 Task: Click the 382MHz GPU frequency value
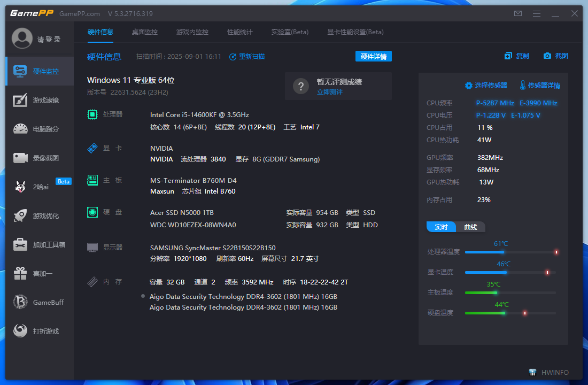[x=490, y=158]
